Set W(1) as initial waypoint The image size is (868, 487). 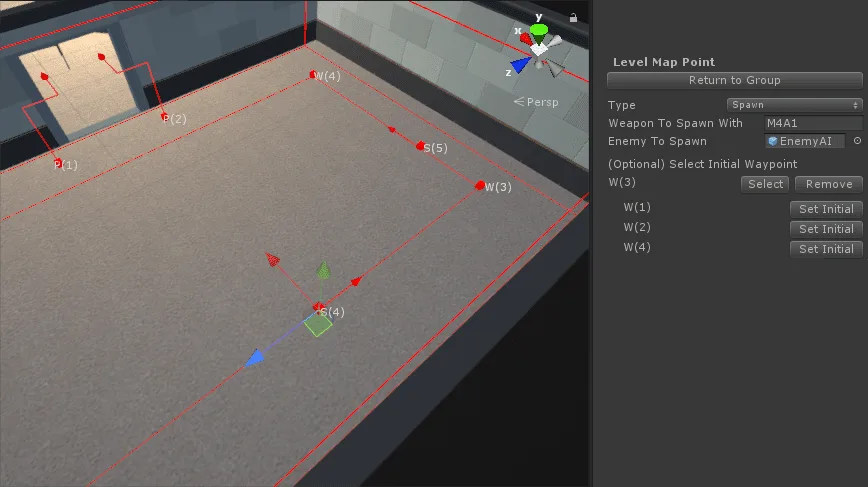click(826, 209)
